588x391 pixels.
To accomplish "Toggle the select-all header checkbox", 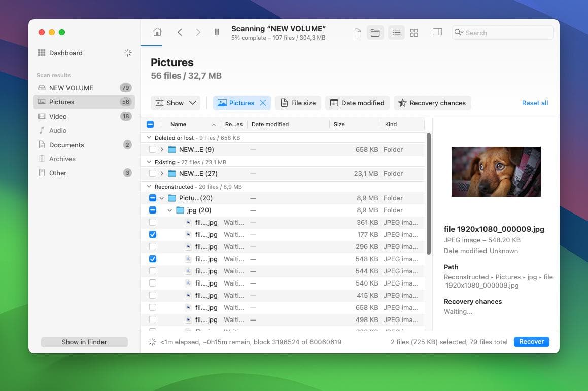I will [x=150, y=124].
